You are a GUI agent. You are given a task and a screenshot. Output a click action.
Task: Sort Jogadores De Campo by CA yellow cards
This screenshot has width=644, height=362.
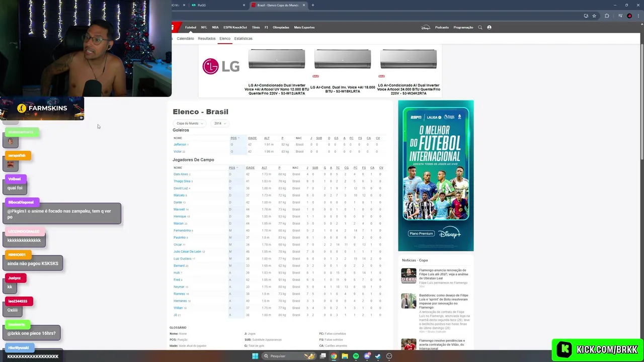coord(372,167)
